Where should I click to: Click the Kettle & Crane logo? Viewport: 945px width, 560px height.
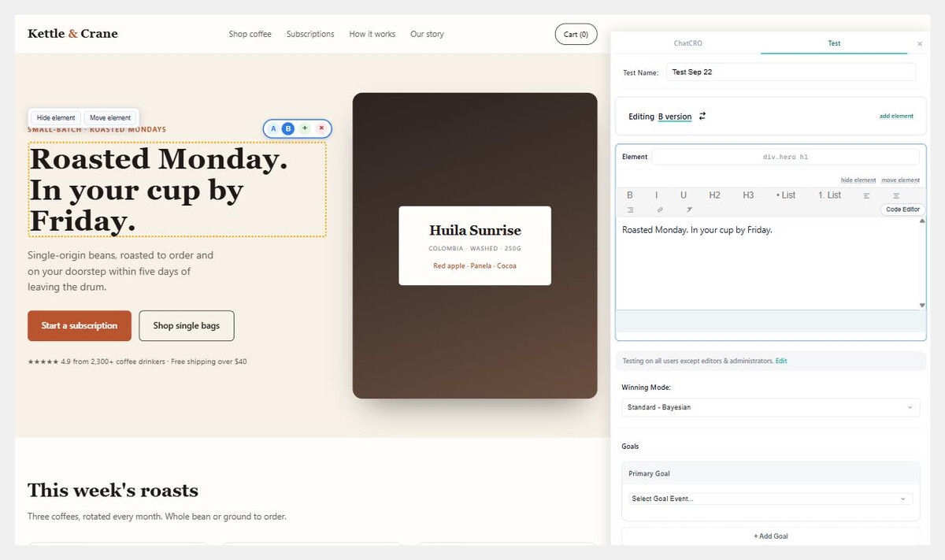click(72, 33)
